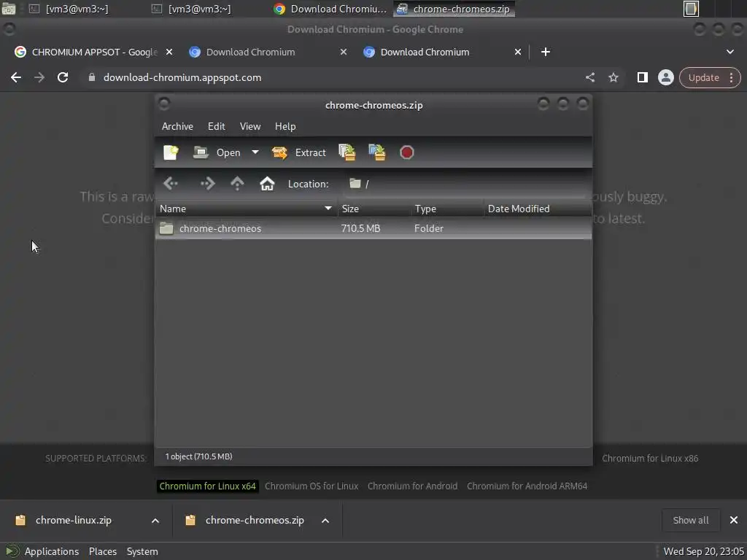The height and width of the screenshot is (560, 747).
Task: Open the Help menu in archive manager
Action: coord(285,126)
